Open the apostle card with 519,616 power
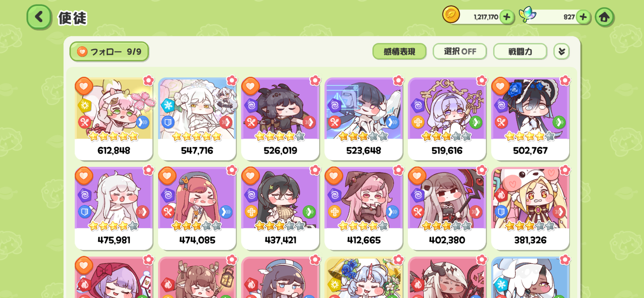644x298 pixels. (447, 119)
